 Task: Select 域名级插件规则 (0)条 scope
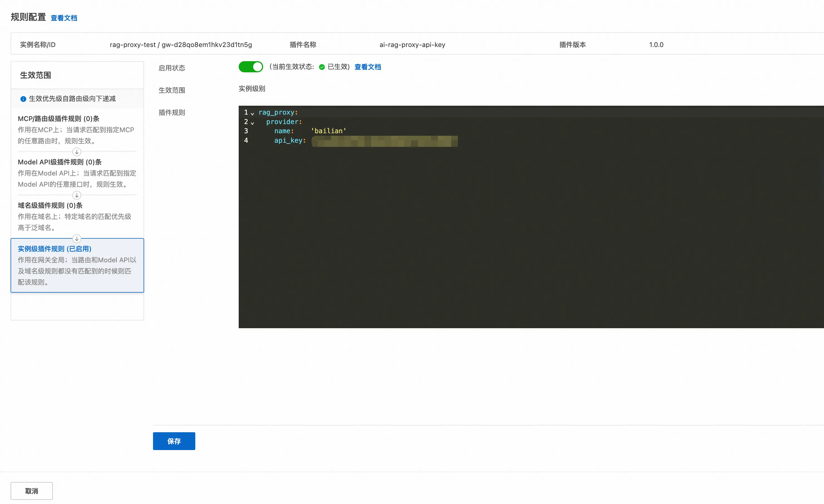(77, 216)
